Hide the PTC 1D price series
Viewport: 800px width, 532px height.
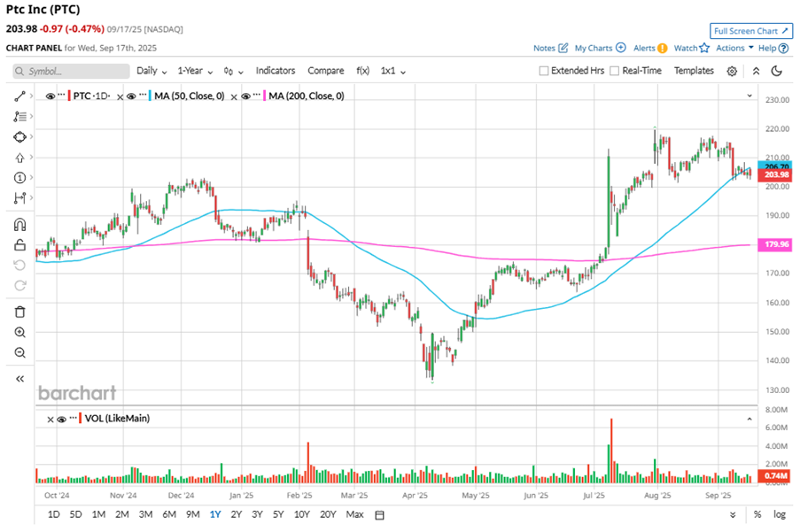pos(50,96)
